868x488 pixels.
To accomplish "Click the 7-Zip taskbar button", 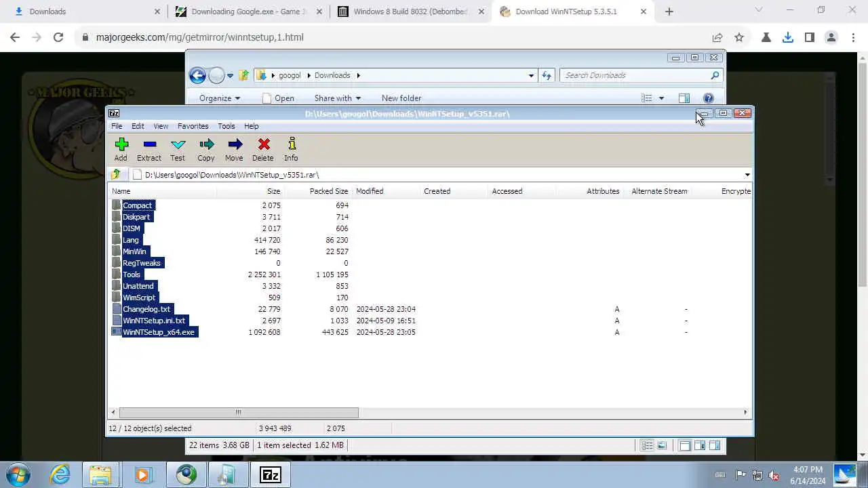I will tap(271, 474).
